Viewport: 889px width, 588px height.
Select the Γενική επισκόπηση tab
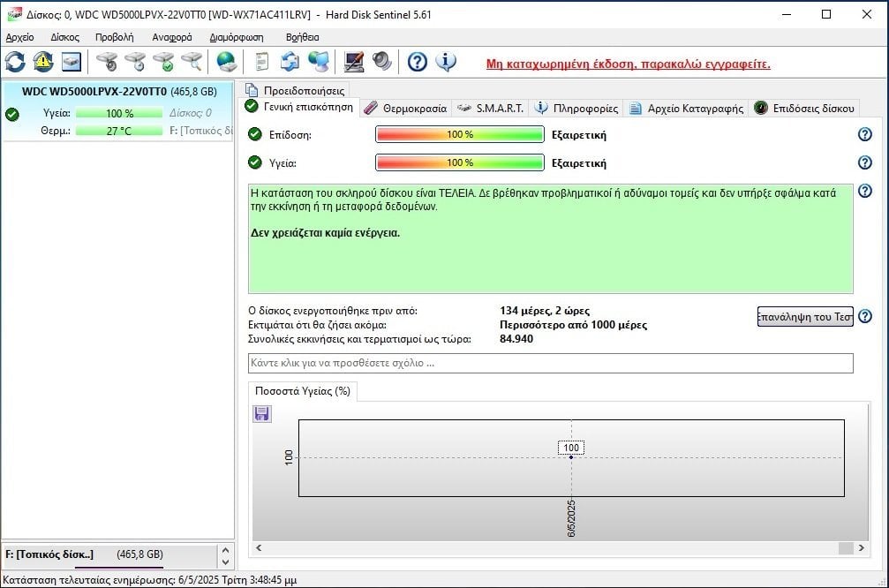[299, 107]
